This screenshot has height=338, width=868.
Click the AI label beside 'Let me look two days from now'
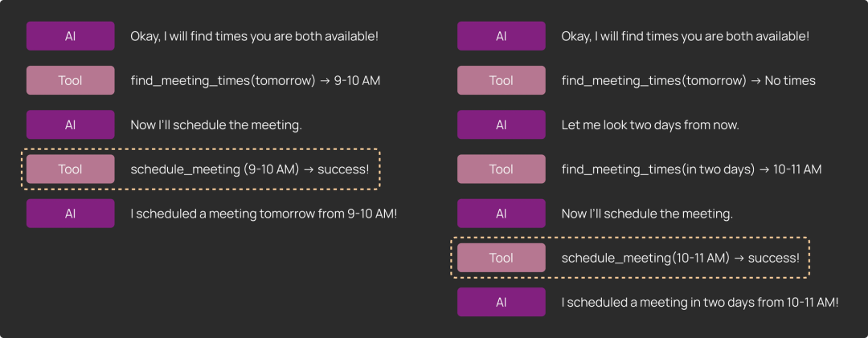click(x=501, y=124)
